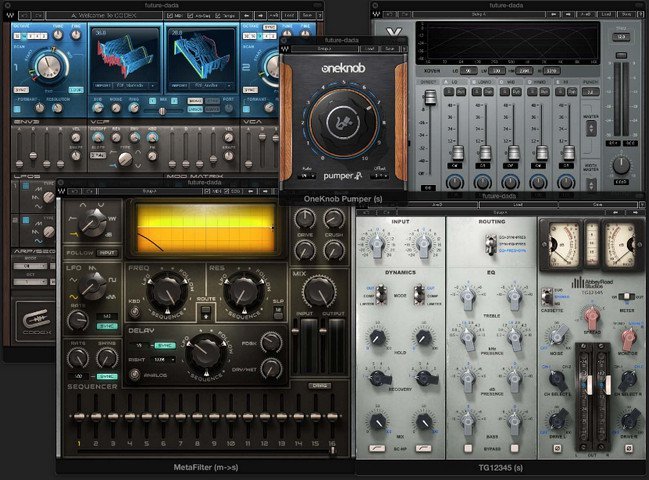Click the OneKnob Pumper center knob emblem

(343, 122)
